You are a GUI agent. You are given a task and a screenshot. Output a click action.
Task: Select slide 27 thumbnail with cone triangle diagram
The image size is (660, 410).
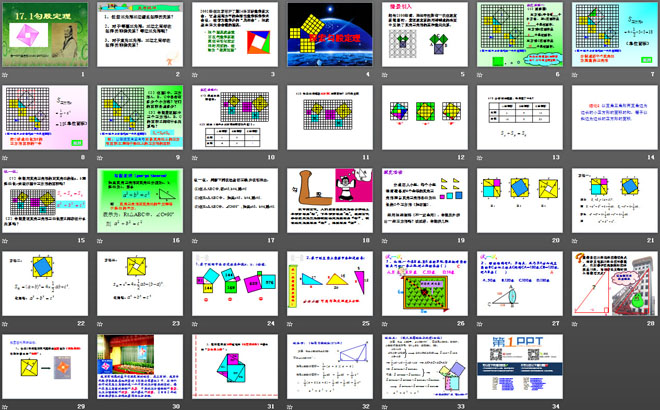tap(520, 284)
